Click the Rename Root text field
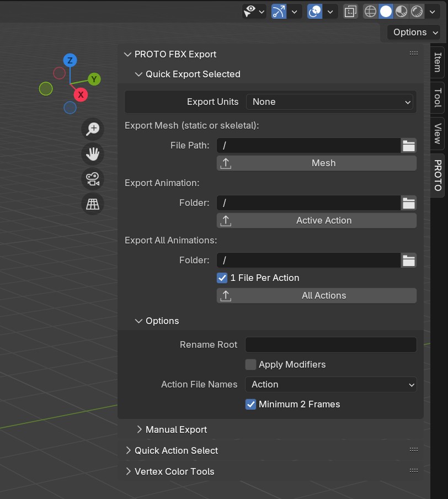Screen dimensions: 448x499 coord(330,344)
